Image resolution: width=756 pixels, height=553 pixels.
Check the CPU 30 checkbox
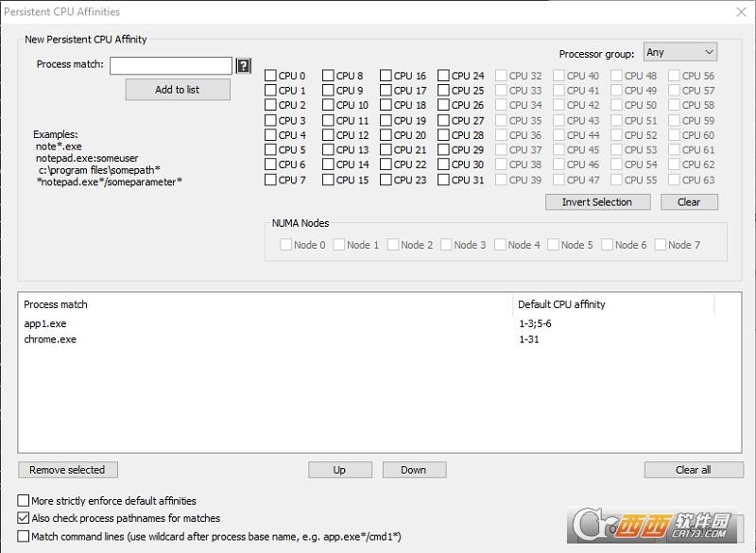[x=443, y=164]
